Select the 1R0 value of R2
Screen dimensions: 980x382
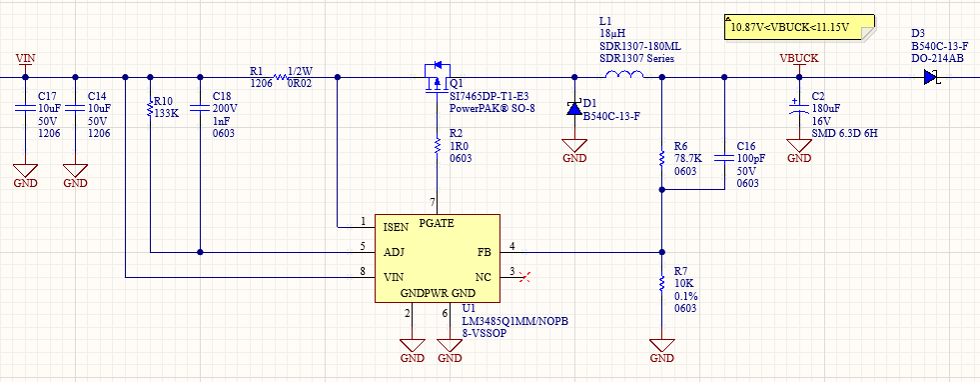(x=459, y=146)
